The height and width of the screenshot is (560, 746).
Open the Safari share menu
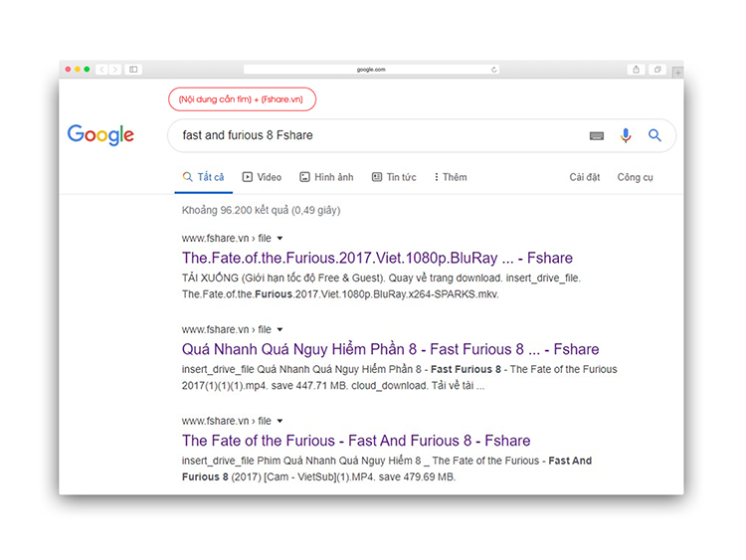(636, 70)
